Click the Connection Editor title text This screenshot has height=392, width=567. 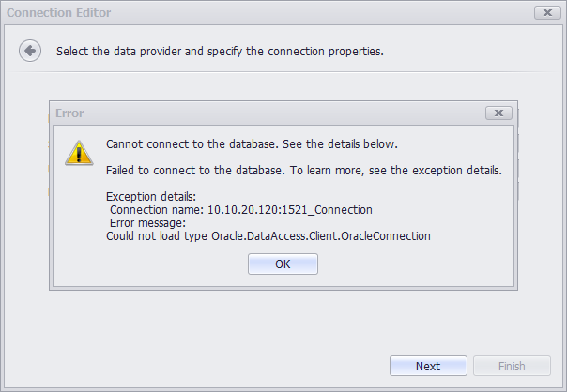tap(58, 12)
